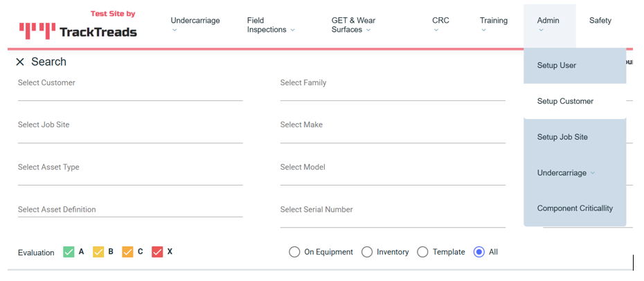Screen dimensions: 644x281
Task: Choose Setup Customer from Admin dropdown
Action: (x=565, y=101)
